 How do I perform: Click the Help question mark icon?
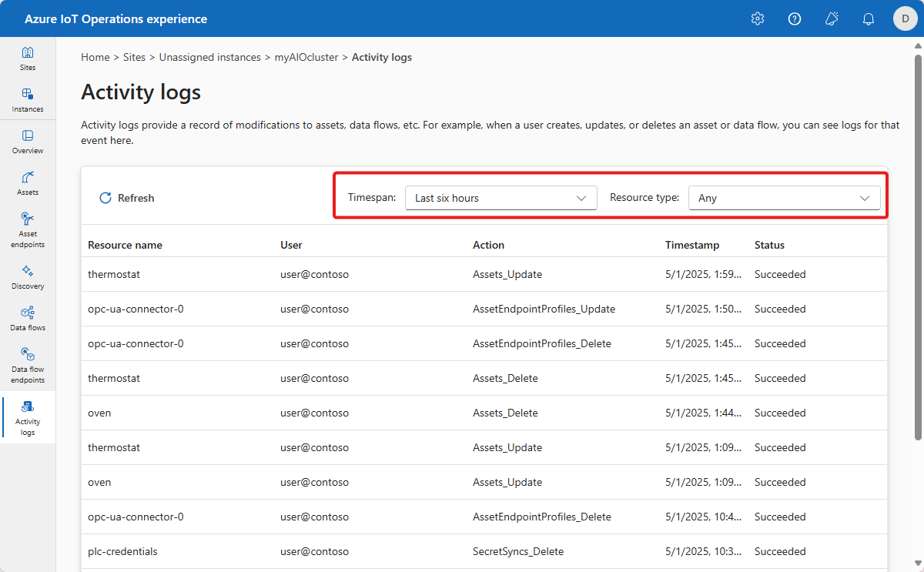pyautogui.click(x=795, y=18)
